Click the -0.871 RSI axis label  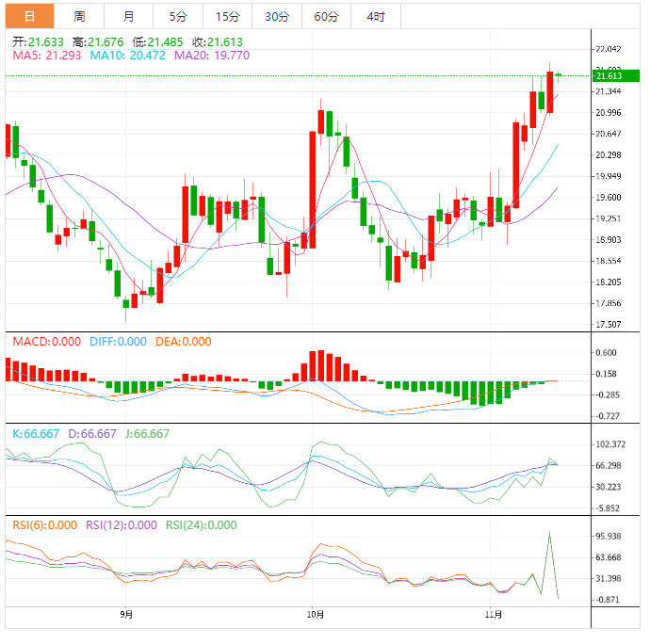tap(607, 600)
